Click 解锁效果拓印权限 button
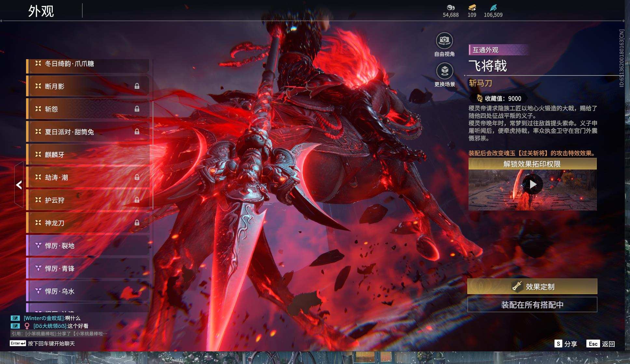630x364 pixels. click(532, 164)
